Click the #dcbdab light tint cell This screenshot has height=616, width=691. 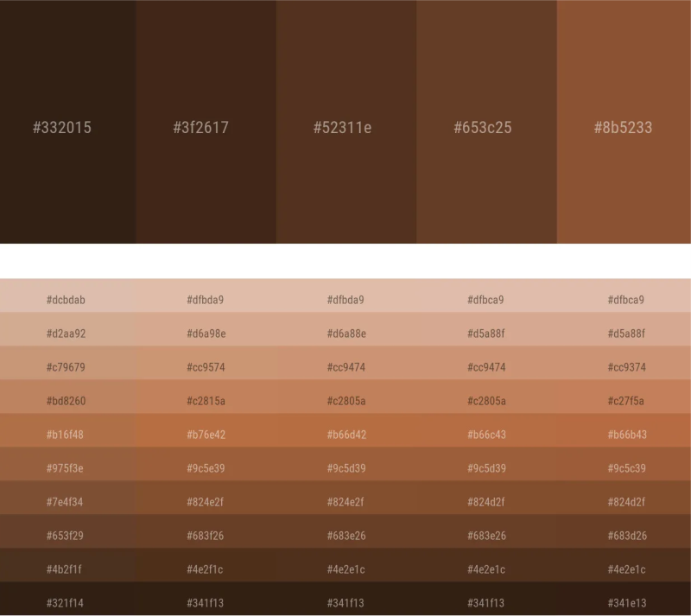coord(66,300)
